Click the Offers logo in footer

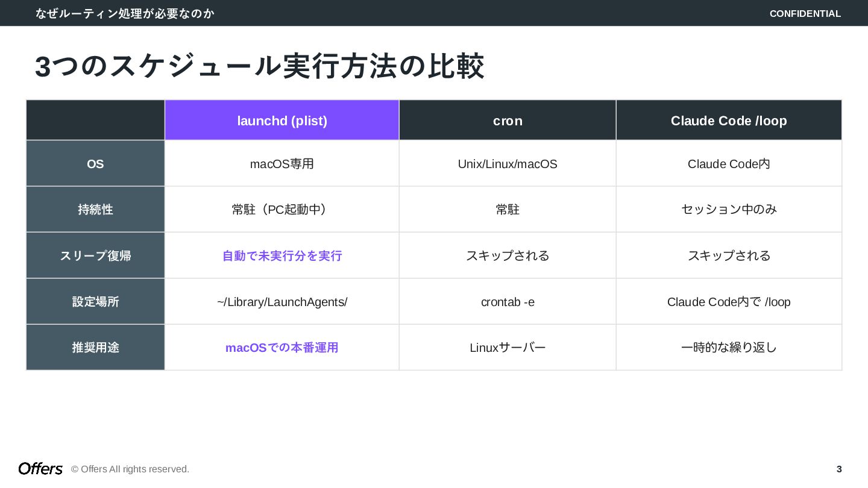40,469
